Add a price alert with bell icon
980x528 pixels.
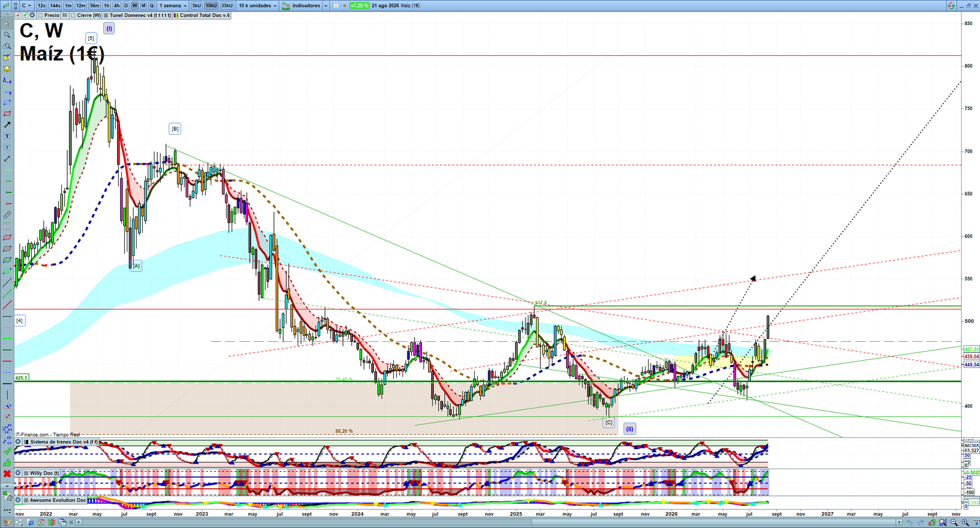(7, 69)
